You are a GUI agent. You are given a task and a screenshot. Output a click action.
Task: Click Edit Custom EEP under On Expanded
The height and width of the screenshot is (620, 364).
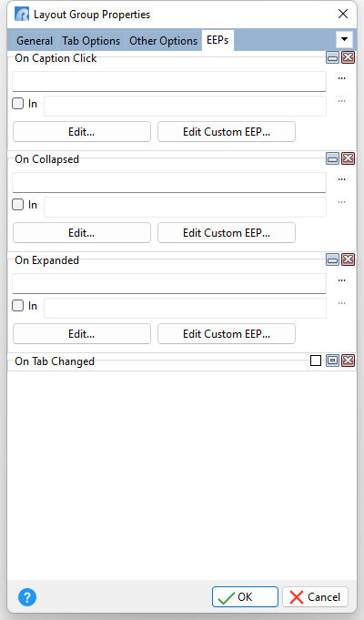(227, 334)
